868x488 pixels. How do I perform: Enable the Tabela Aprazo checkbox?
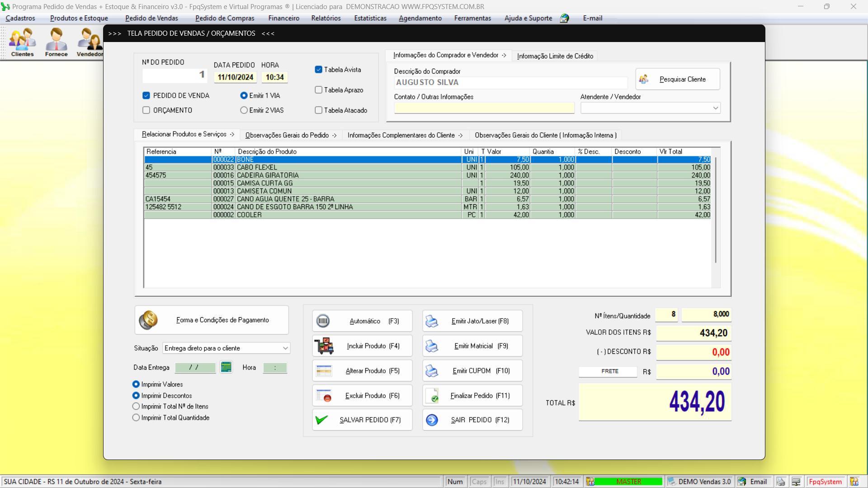pos(319,90)
